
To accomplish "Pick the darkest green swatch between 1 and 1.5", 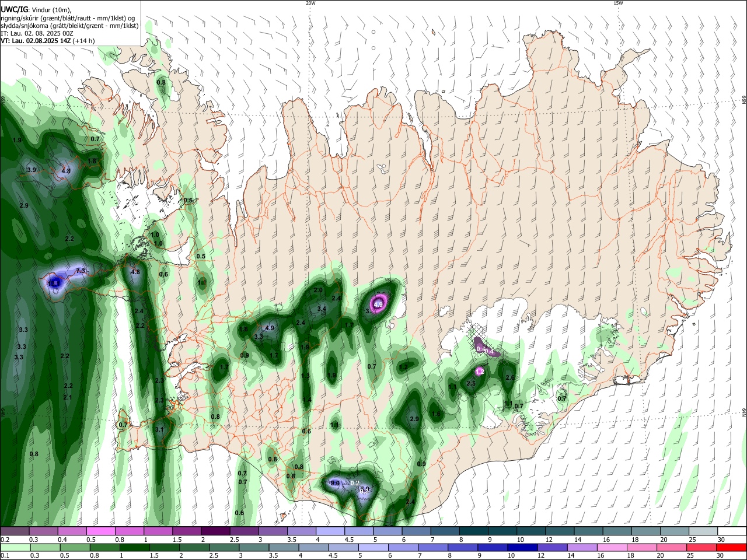I will tap(135, 548).
